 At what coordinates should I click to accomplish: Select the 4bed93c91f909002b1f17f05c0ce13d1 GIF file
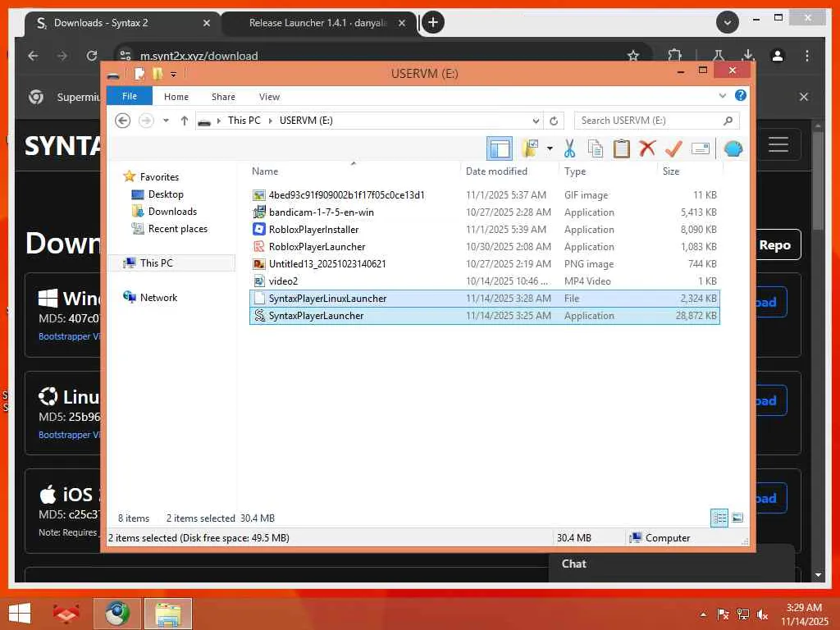pos(484,195)
